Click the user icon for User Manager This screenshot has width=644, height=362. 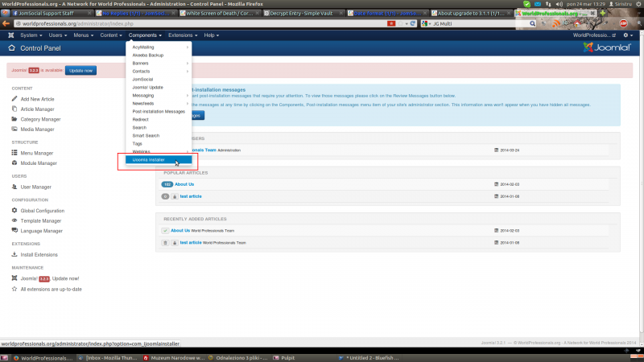tap(14, 187)
